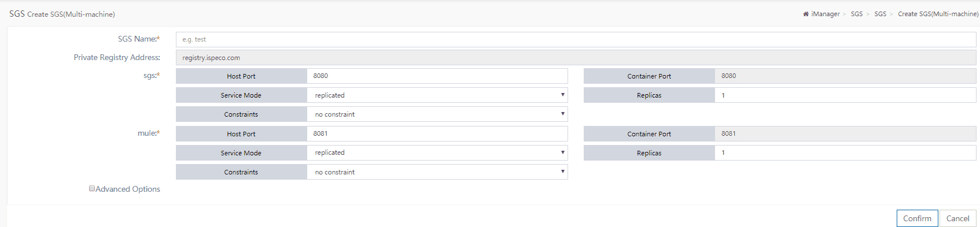Open the first SGS breadcrumb link
This screenshot has height=227, width=980.
click(x=857, y=14)
